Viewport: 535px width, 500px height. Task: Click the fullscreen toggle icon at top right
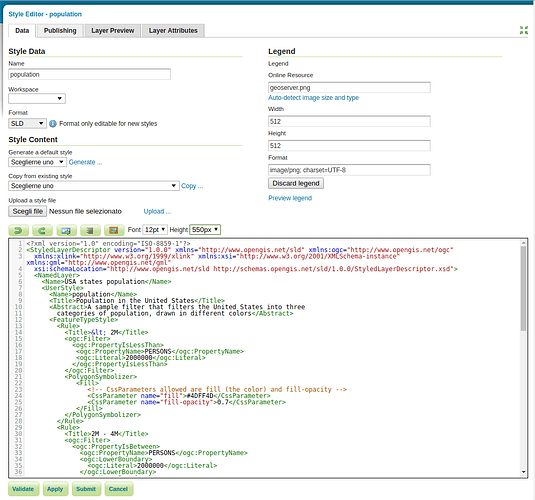523,30
